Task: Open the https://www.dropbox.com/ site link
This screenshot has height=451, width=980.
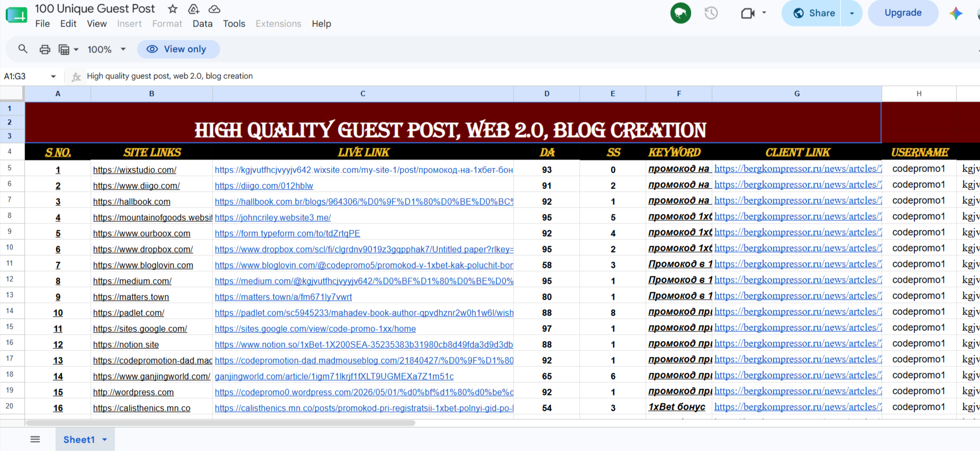Action: pos(143,249)
